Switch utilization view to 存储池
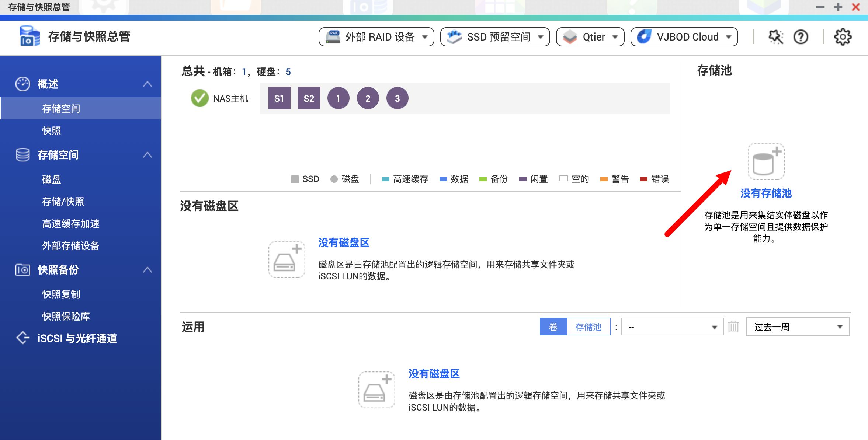868x440 pixels. tap(588, 326)
